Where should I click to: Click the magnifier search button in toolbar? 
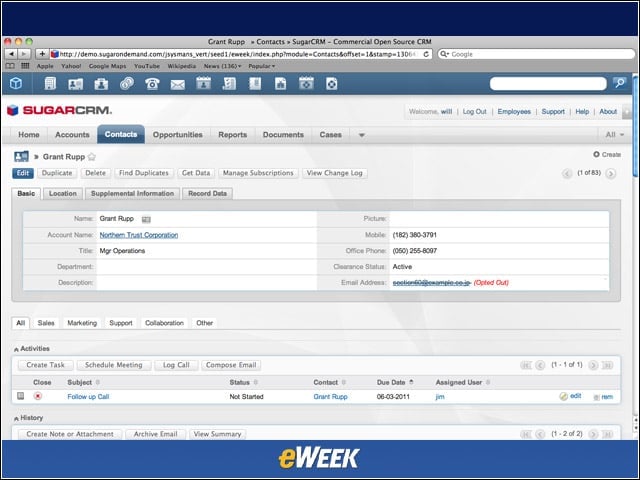[x=619, y=83]
